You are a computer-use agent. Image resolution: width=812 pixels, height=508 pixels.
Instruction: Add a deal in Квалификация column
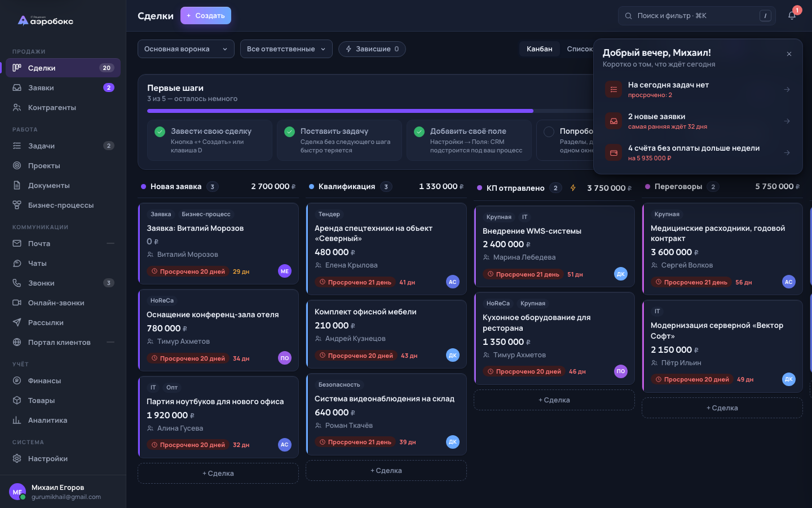click(386, 471)
